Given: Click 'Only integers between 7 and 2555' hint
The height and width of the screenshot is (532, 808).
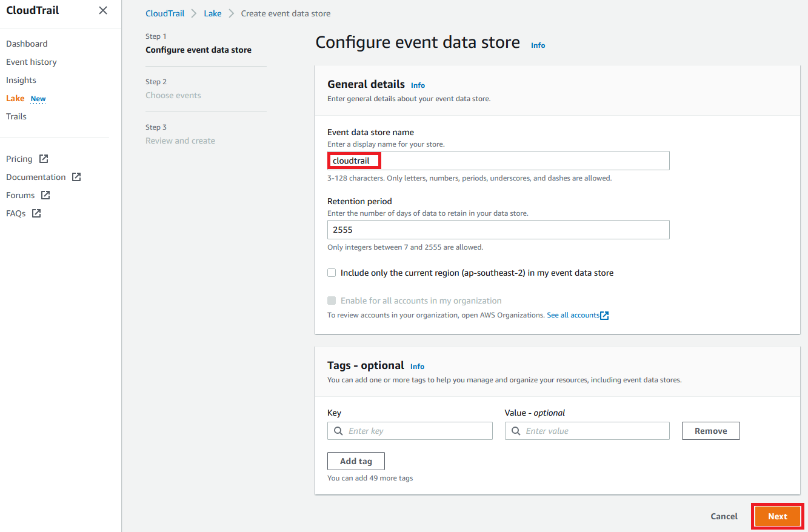Looking at the screenshot, I should pyautogui.click(x=406, y=247).
